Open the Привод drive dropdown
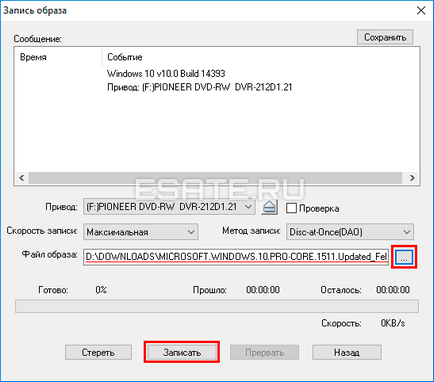 coord(169,207)
